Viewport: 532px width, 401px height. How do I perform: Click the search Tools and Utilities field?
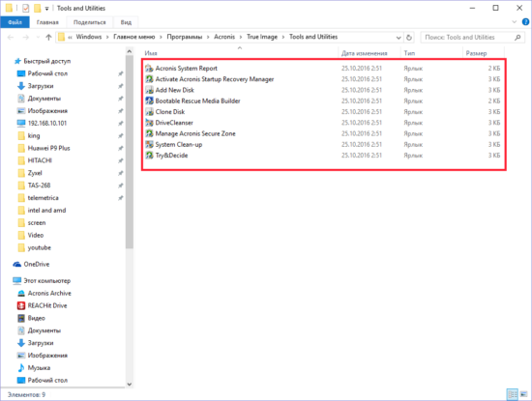point(472,38)
